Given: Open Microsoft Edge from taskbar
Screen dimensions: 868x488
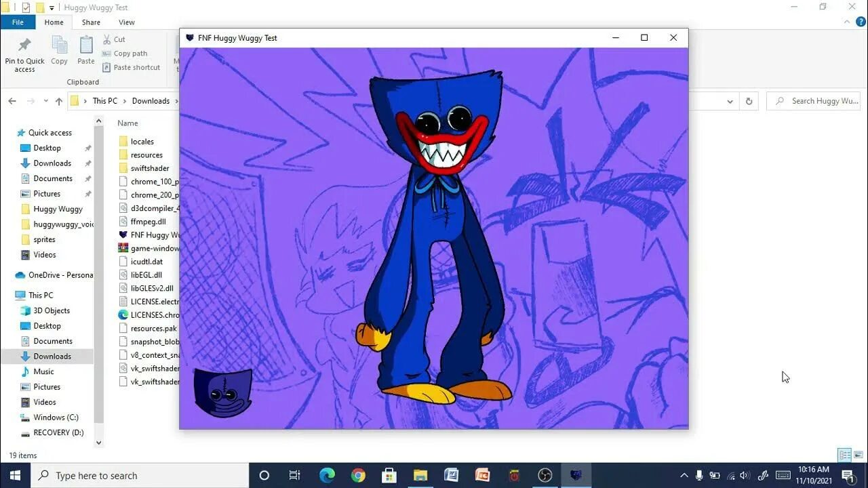Looking at the screenshot, I should (327, 475).
